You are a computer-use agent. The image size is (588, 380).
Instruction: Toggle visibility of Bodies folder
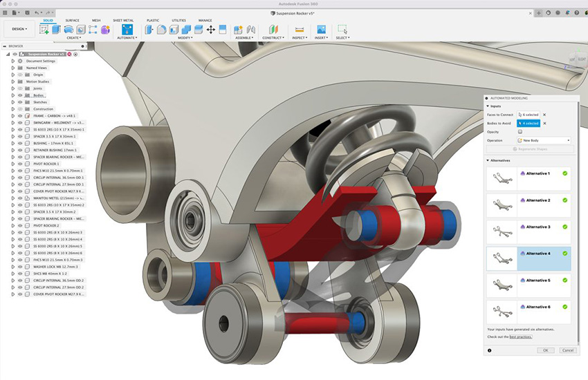coord(20,95)
